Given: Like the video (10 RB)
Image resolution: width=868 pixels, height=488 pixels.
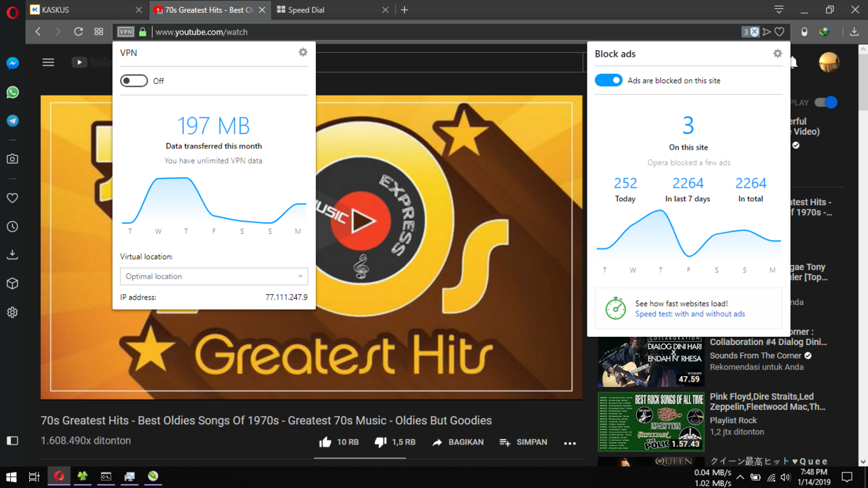Looking at the screenshot, I should tap(338, 442).
